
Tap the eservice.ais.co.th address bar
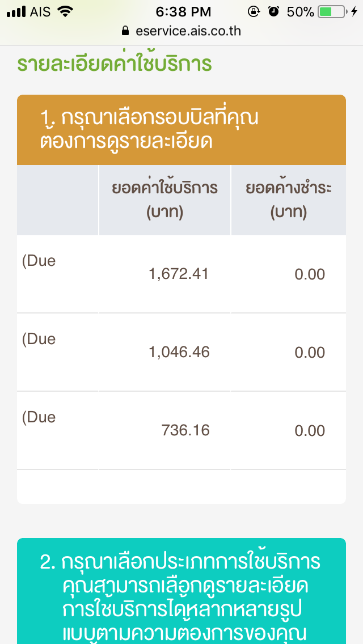click(x=188, y=31)
